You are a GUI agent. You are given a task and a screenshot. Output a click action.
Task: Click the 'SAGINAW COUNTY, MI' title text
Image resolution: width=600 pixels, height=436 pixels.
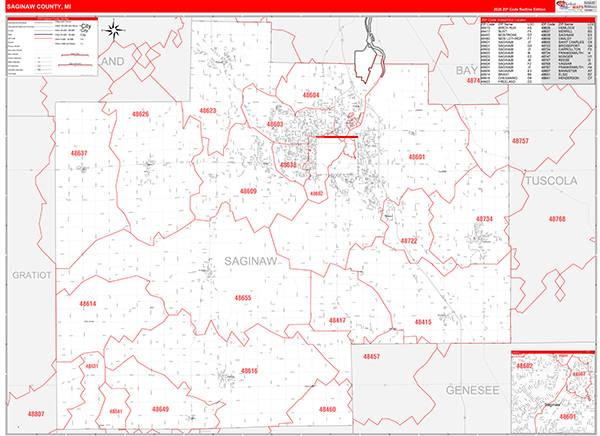pyautogui.click(x=39, y=7)
